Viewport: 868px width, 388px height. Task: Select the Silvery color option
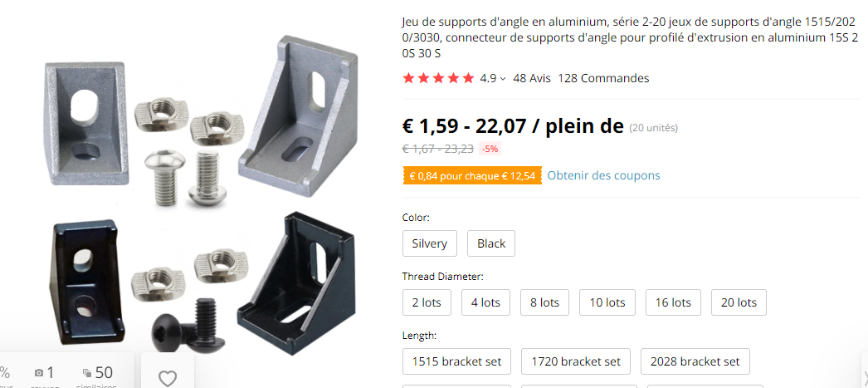pyautogui.click(x=429, y=243)
